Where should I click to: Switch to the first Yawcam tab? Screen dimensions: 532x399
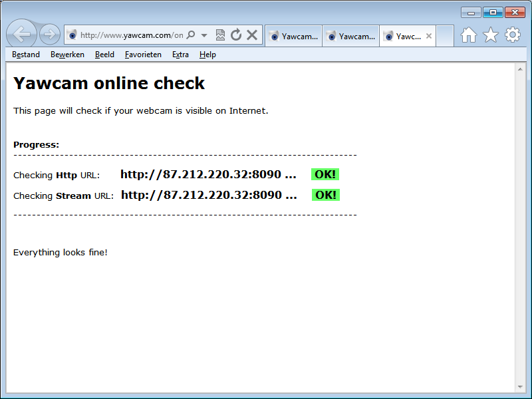[x=293, y=36]
